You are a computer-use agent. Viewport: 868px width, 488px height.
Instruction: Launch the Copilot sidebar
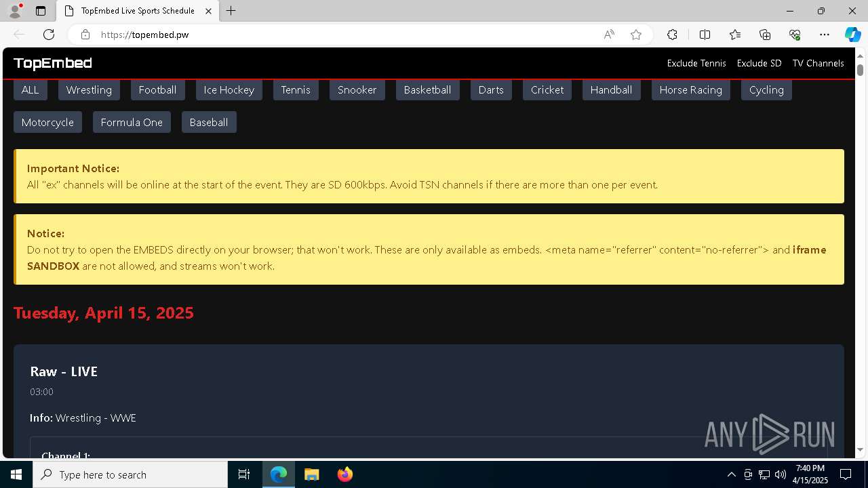[x=852, y=35]
